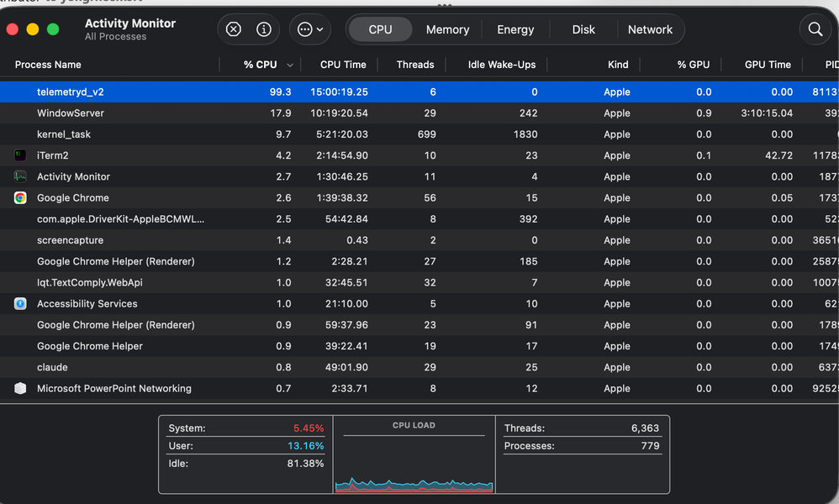The height and width of the screenshot is (504, 839).
Task: Click the process info (i) icon
Action: pyautogui.click(x=264, y=29)
